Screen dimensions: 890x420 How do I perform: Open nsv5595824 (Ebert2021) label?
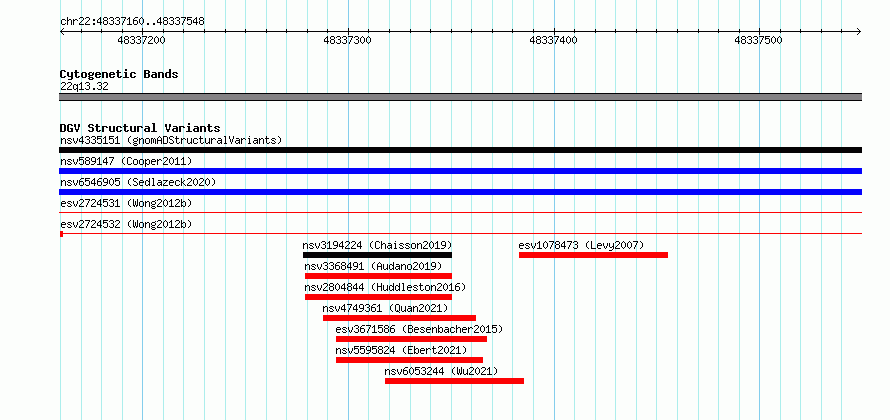point(401,350)
